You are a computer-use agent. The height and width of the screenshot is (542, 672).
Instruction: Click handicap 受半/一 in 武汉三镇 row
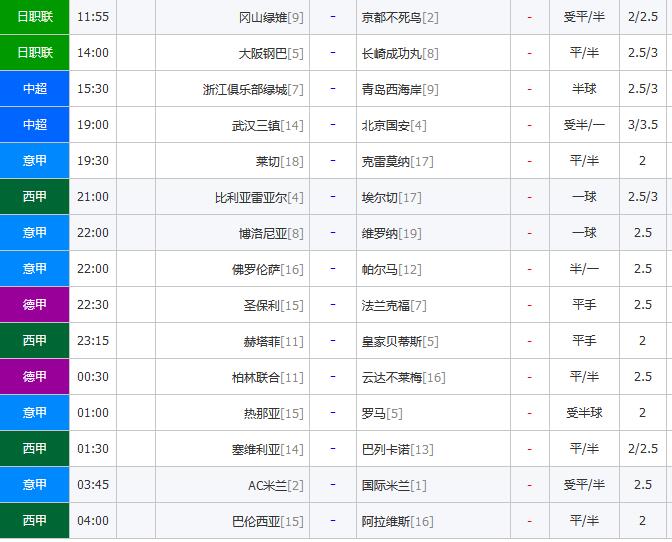[584, 125]
